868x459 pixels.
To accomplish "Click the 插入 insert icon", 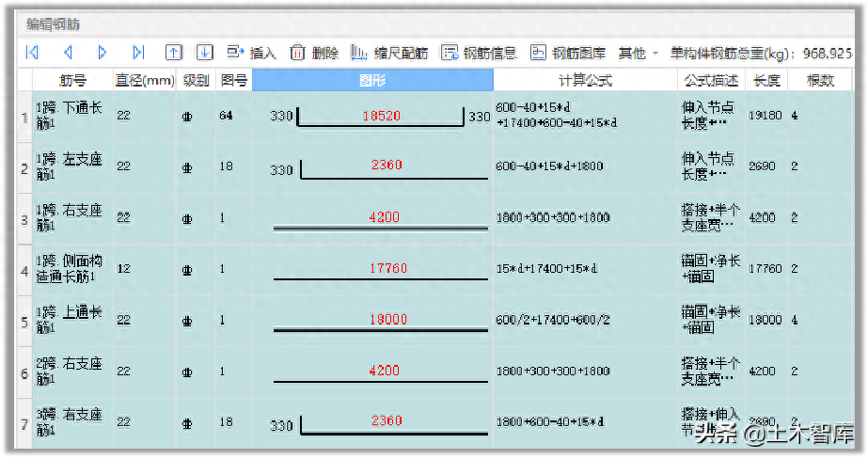I will (x=235, y=53).
